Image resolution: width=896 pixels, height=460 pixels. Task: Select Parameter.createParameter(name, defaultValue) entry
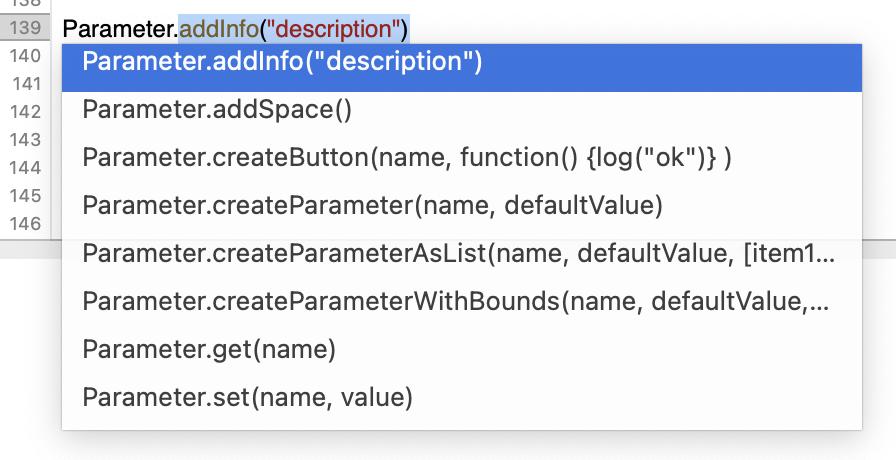373,206
